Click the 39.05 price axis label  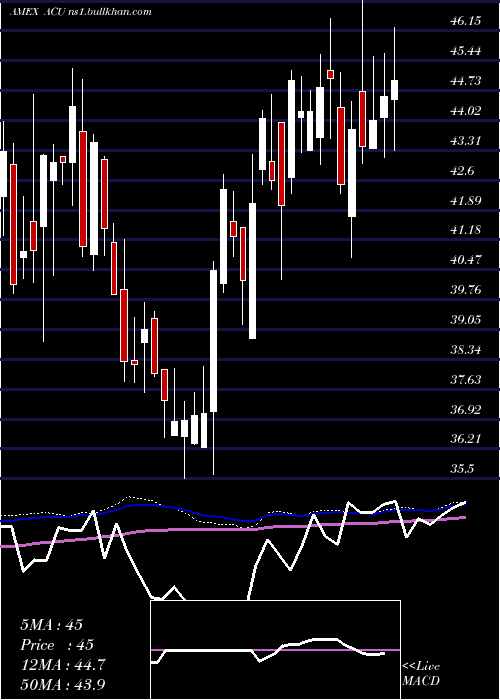[x=466, y=320]
